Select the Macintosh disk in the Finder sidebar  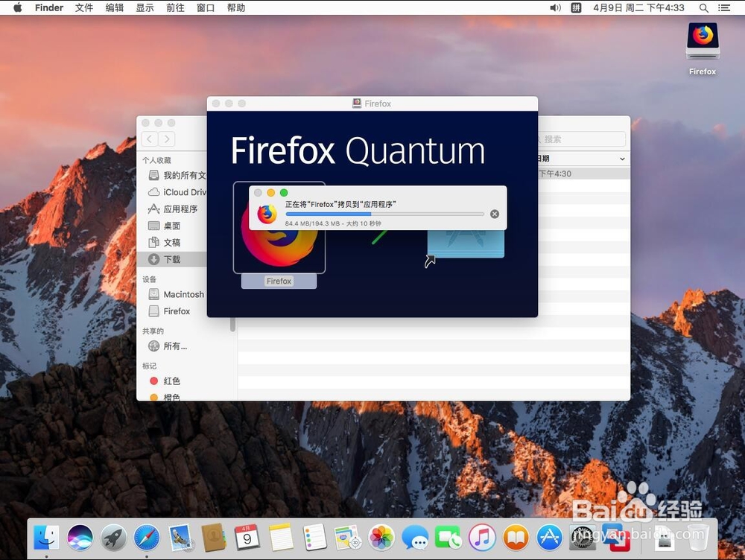177,294
